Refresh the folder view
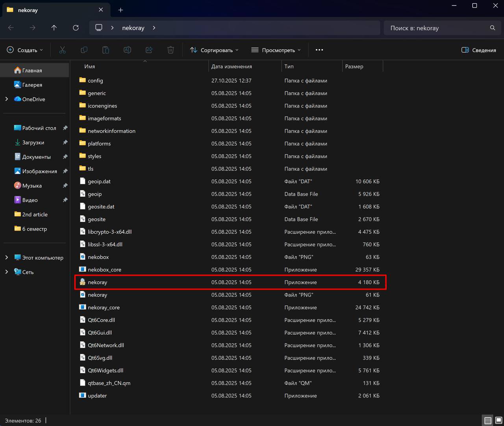This screenshot has height=426, width=504. click(76, 28)
